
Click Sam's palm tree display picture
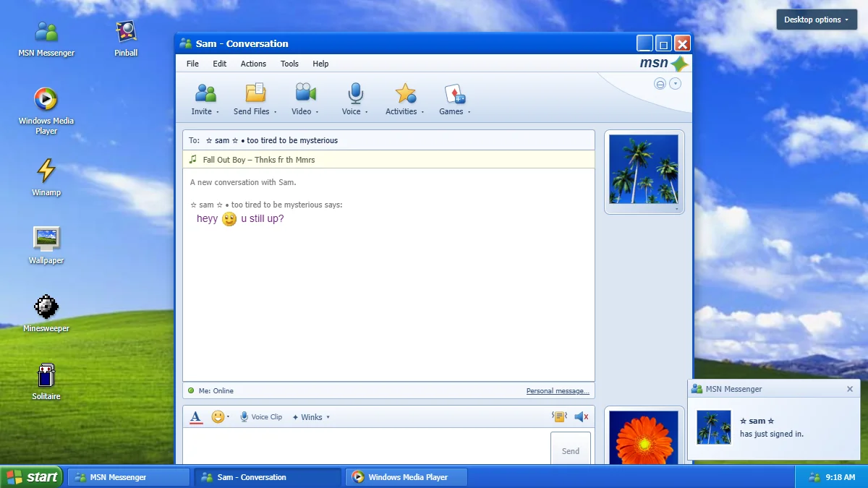[x=644, y=169]
